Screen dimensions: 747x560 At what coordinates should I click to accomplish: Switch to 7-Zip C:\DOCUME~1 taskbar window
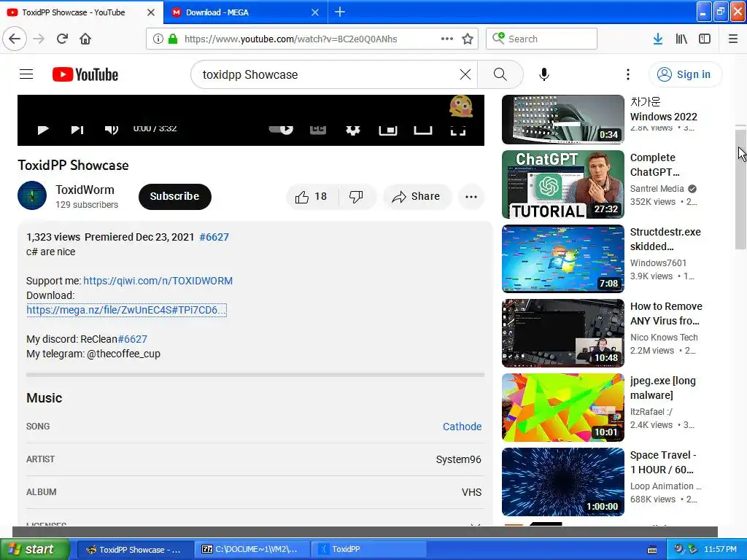tap(252, 550)
